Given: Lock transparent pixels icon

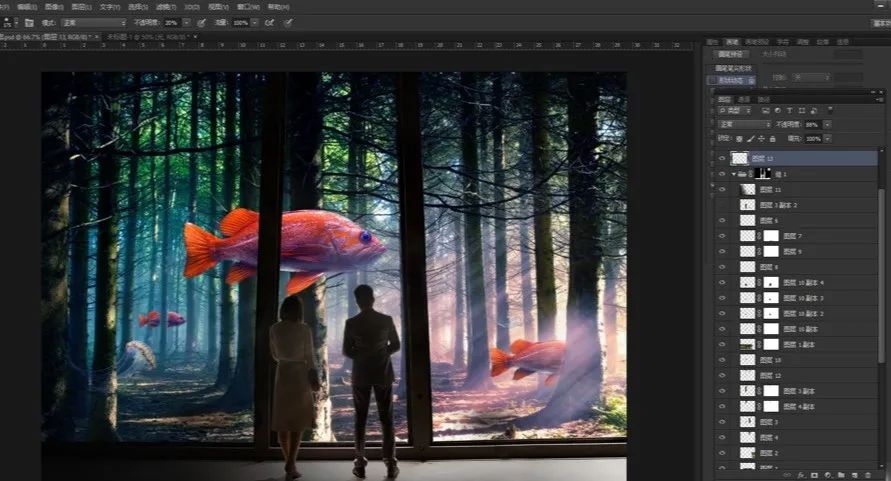Looking at the screenshot, I should pos(739,139).
